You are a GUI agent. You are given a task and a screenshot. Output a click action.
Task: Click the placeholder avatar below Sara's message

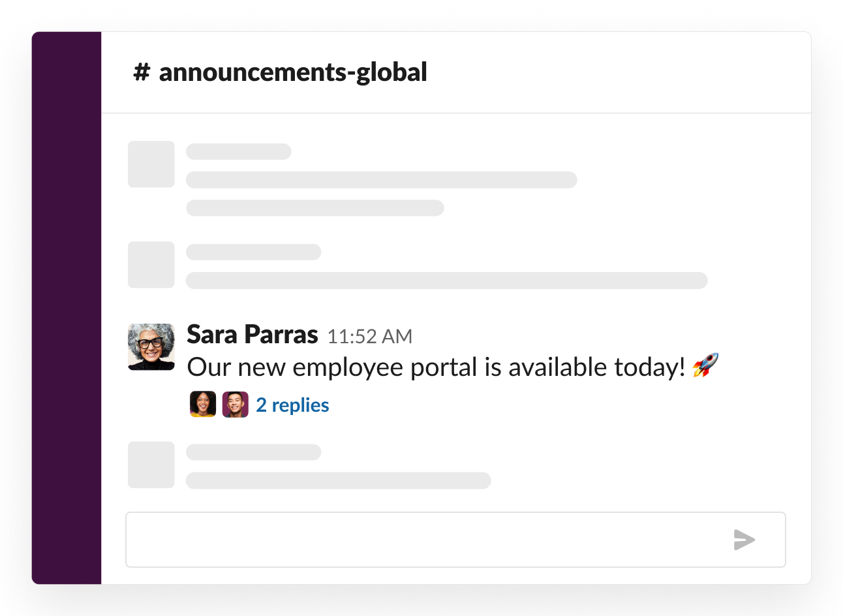click(x=151, y=465)
